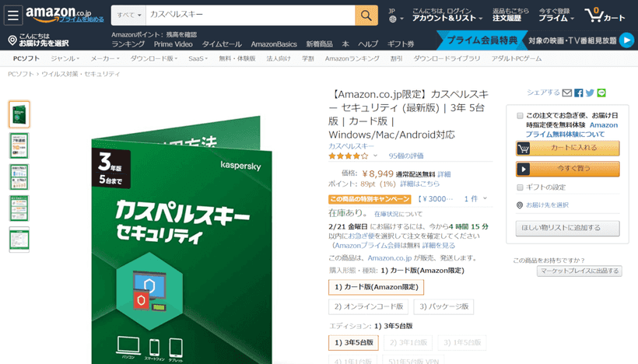The height and width of the screenshot is (364, 638).
Task: Open the 新着商品 nav item
Action: [x=320, y=44]
